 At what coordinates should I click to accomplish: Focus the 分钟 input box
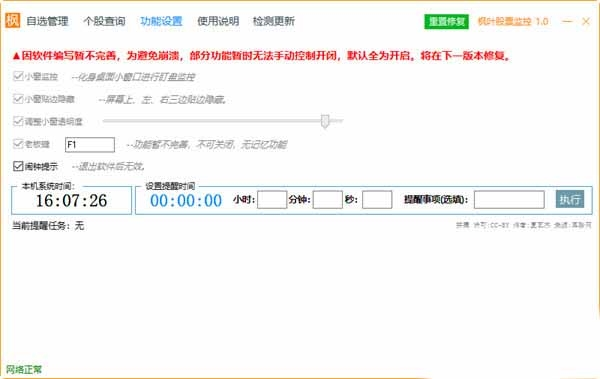pos(328,199)
